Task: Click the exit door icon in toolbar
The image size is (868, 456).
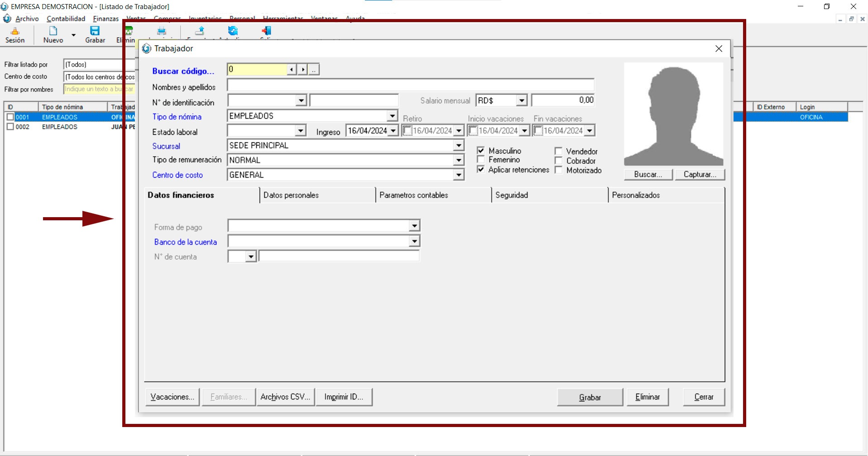Action: pyautogui.click(x=266, y=31)
